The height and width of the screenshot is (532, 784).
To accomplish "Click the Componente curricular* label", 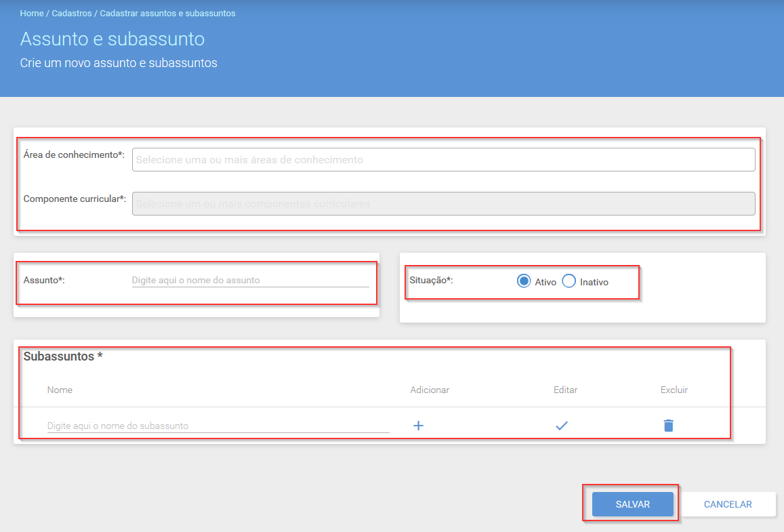I will pos(75,199).
